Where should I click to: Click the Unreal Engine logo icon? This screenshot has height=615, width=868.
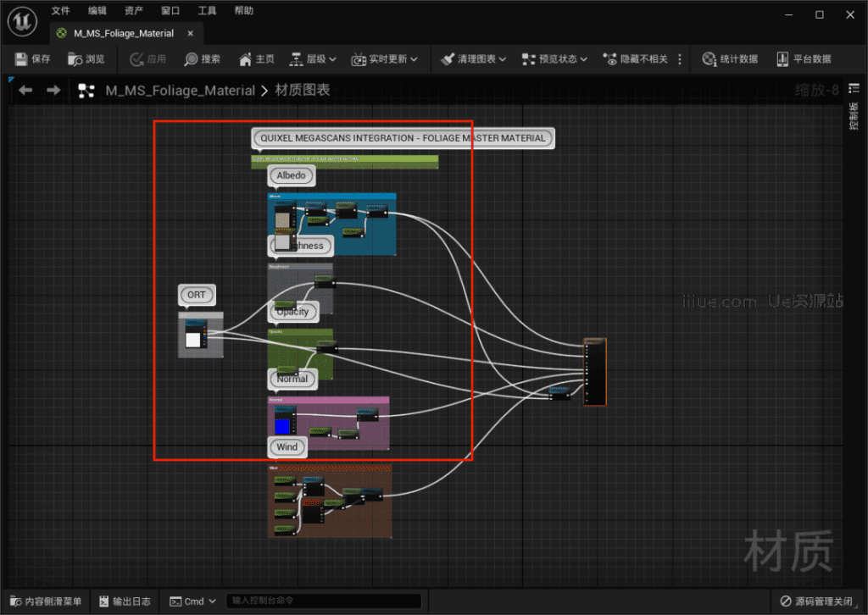coord(21,21)
